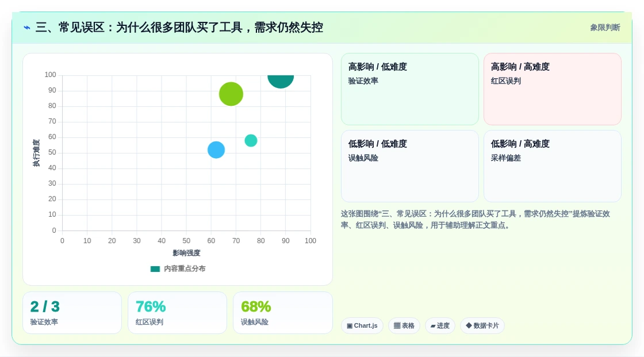Click the Chart.js tag chip
Viewport: 644px width, 357px height.
[362, 326]
